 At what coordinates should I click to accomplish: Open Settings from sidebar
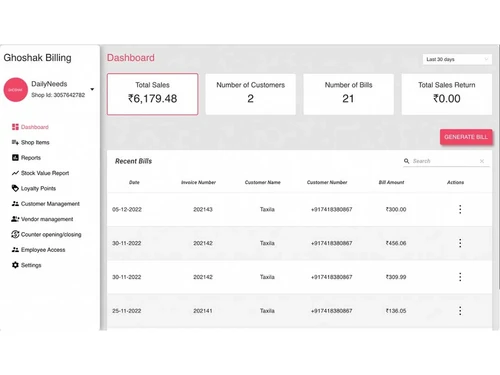tap(26, 265)
